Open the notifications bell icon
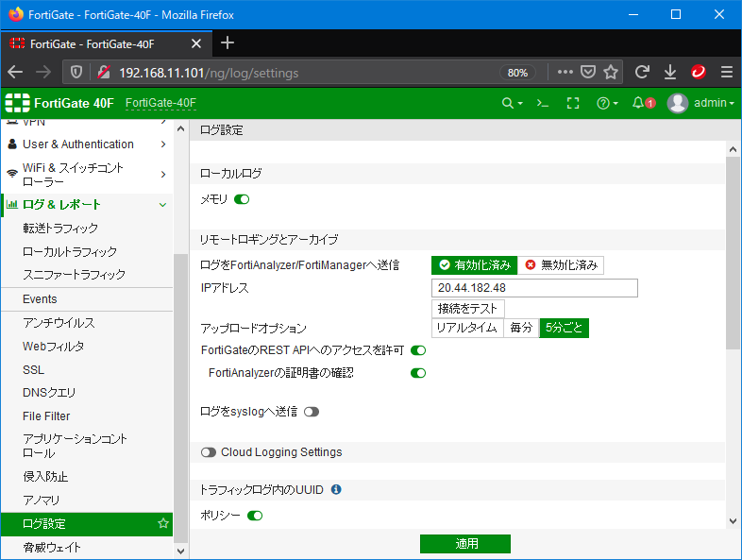742x560 pixels. coord(638,103)
